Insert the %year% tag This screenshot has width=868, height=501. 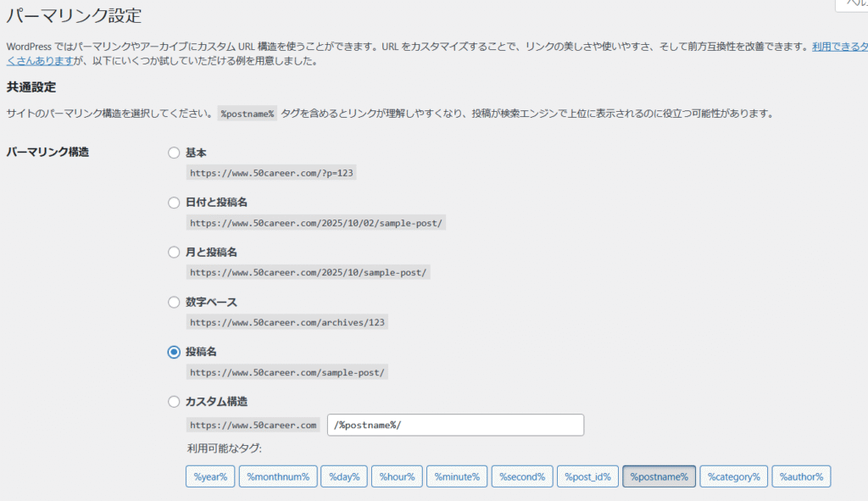point(210,476)
